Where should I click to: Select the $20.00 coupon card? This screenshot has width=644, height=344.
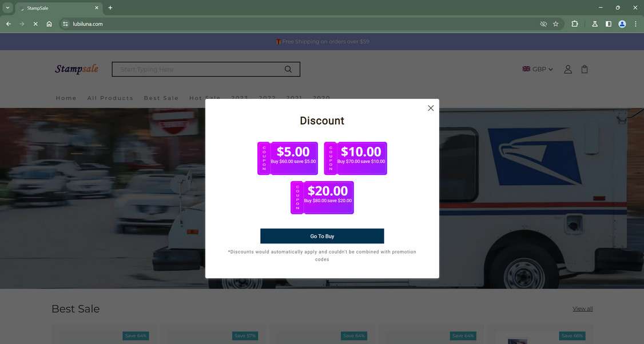pos(322,197)
